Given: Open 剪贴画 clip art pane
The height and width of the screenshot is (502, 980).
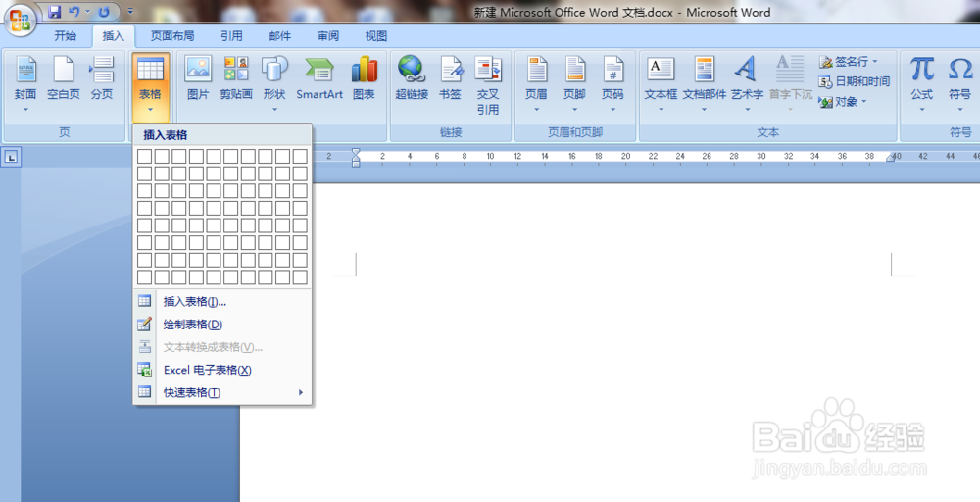Looking at the screenshot, I should coord(236,78).
